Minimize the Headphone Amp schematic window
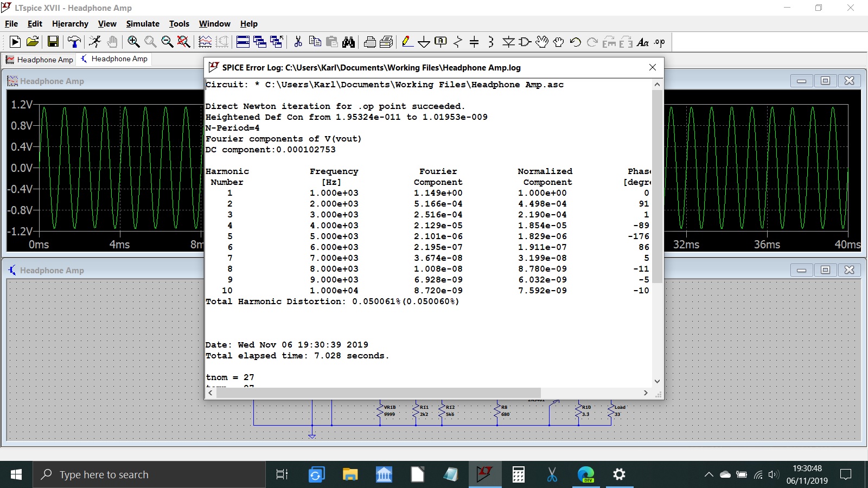This screenshot has height=488, width=868. tap(801, 270)
